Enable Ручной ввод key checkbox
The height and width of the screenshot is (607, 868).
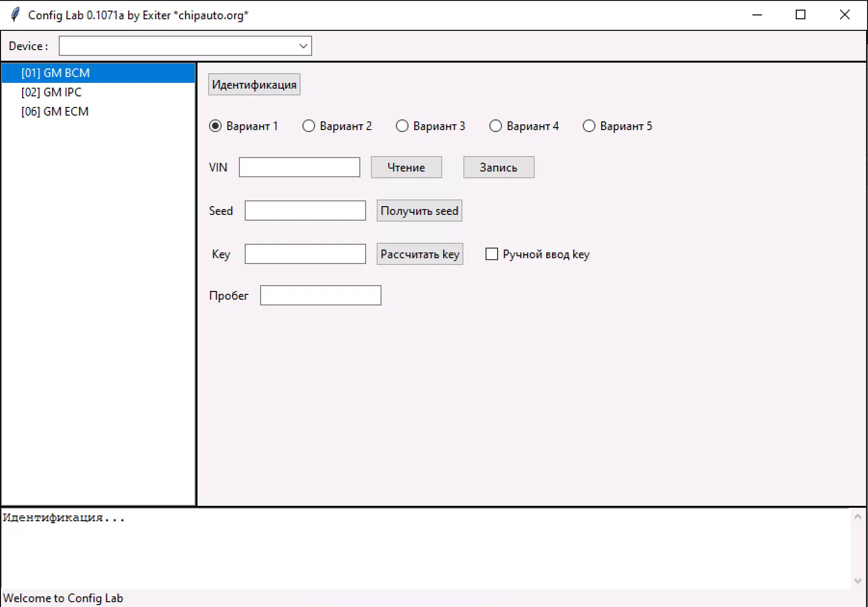(x=491, y=254)
